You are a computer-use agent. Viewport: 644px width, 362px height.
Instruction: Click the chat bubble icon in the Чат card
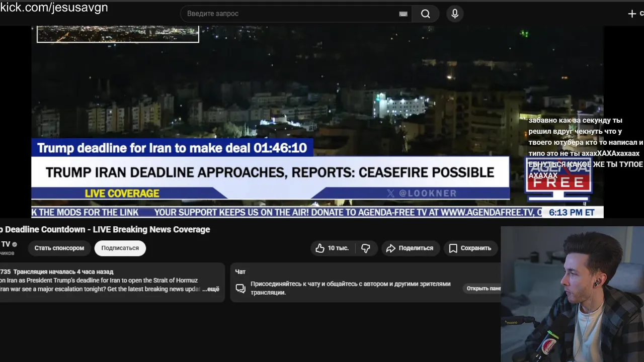(x=240, y=289)
